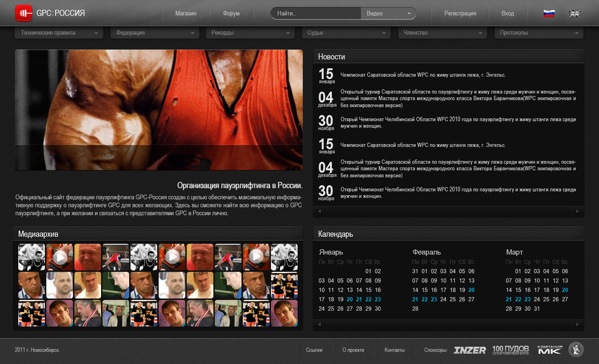Open the О проекте footer link
Viewport: 599px width, 364px height.
click(353, 350)
